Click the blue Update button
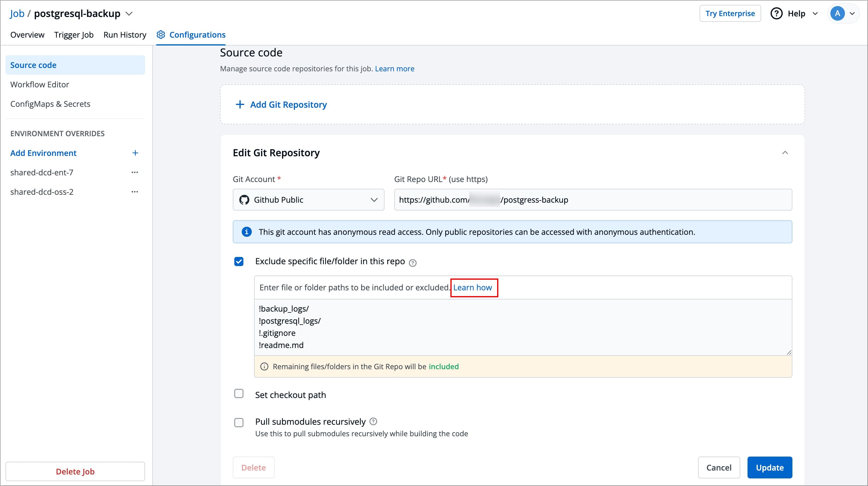The height and width of the screenshot is (486, 868). point(769,467)
